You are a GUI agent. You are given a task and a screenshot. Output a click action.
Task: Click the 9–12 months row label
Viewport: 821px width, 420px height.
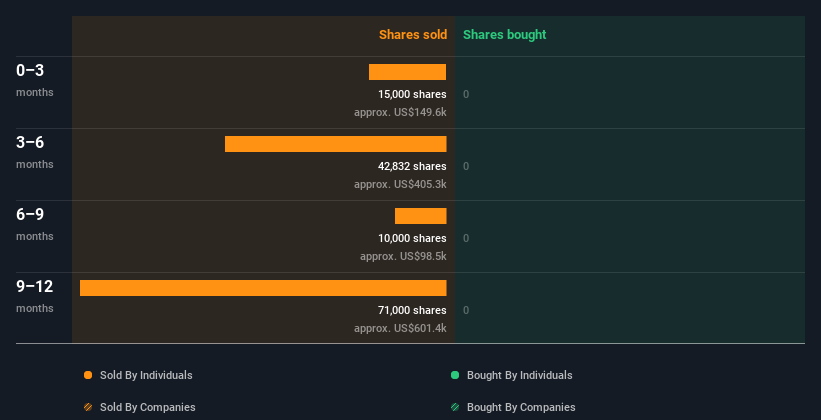tap(35, 296)
